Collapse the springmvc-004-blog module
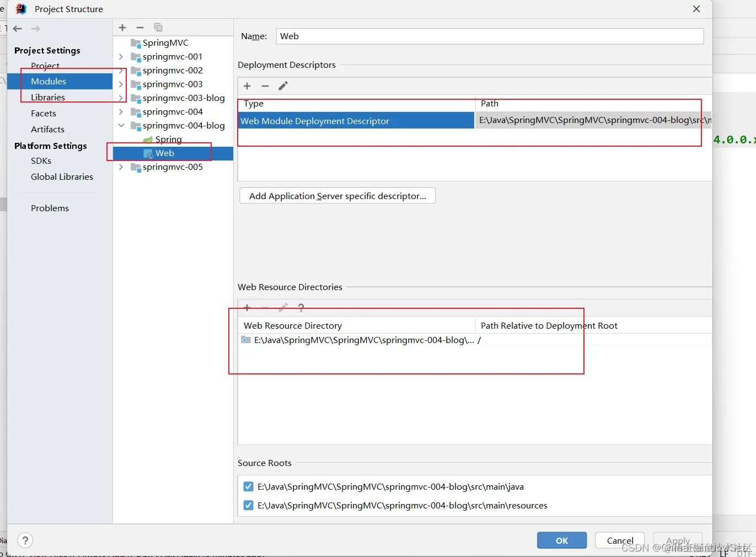This screenshot has width=756, height=557. pyautogui.click(x=121, y=125)
